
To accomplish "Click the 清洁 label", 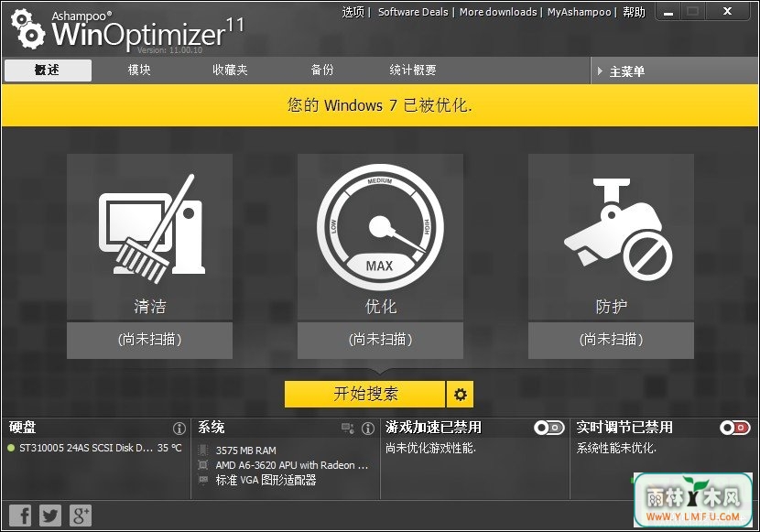I will coord(150,306).
